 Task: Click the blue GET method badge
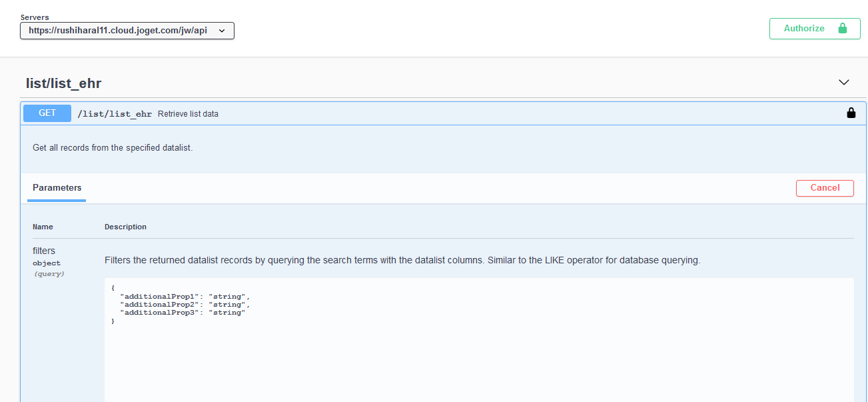(x=47, y=113)
